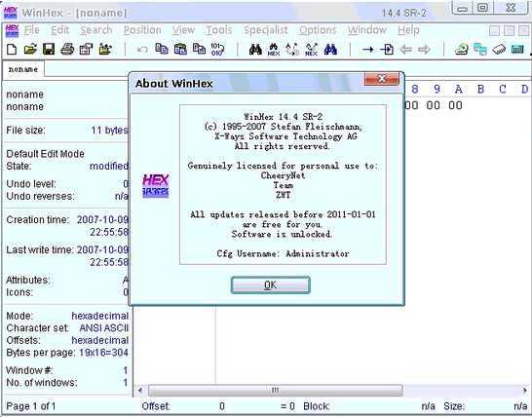The height and width of the screenshot is (417, 532).
Task: Select the noname file tab
Action: [x=23, y=69]
